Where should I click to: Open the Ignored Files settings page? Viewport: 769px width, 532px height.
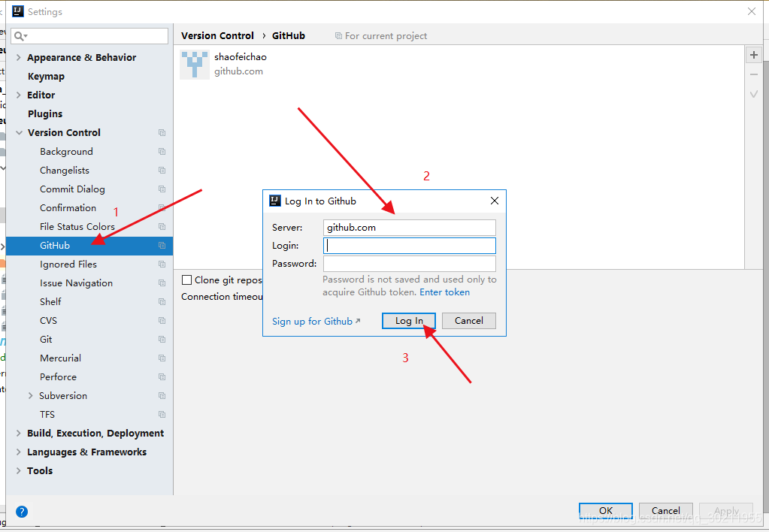68,264
